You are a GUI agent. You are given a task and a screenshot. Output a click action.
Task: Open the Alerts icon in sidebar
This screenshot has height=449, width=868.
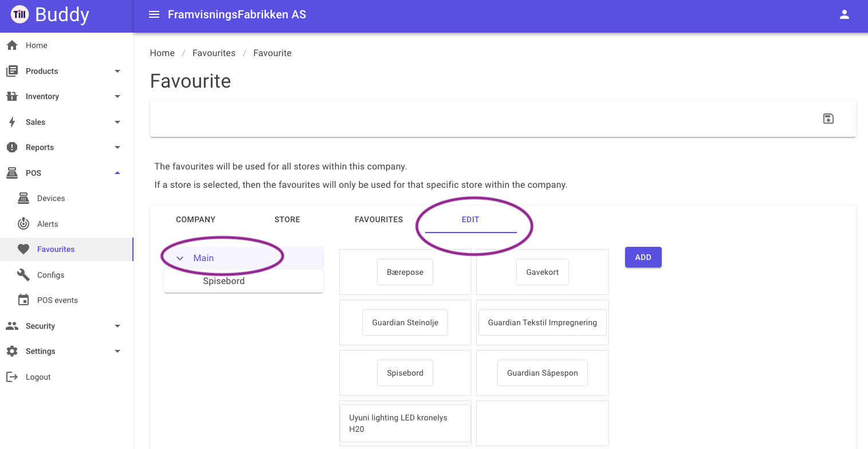pyautogui.click(x=23, y=224)
